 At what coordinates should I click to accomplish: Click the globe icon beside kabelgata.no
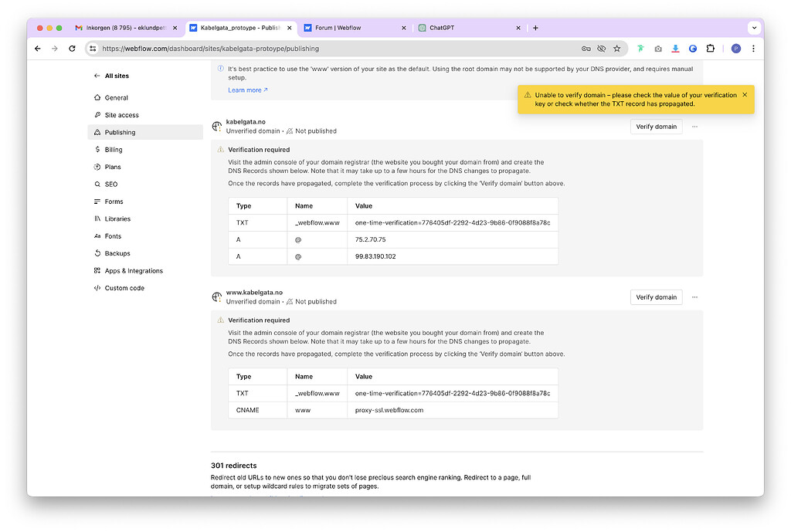pyautogui.click(x=216, y=126)
